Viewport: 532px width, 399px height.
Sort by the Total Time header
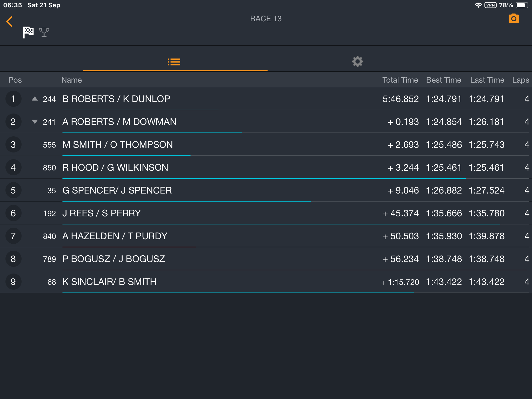[x=400, y=80]
